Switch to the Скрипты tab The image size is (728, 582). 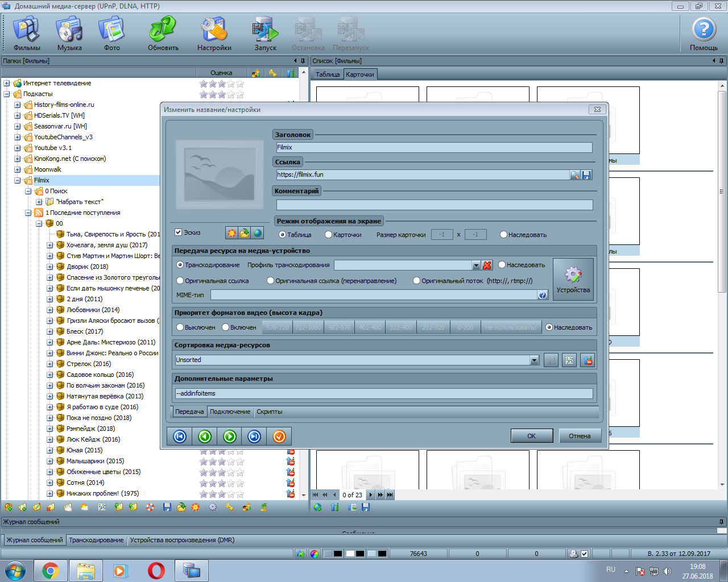[269, 411]
